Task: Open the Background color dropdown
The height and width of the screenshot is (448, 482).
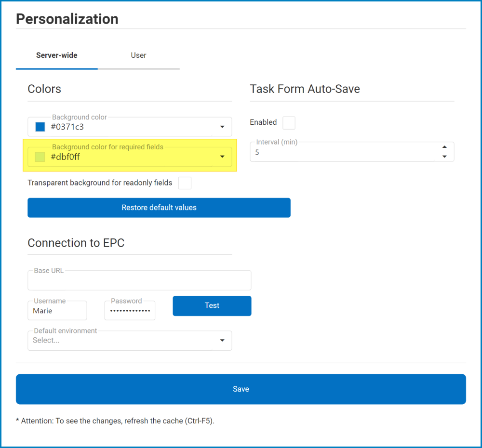Action: click(222, 127)
